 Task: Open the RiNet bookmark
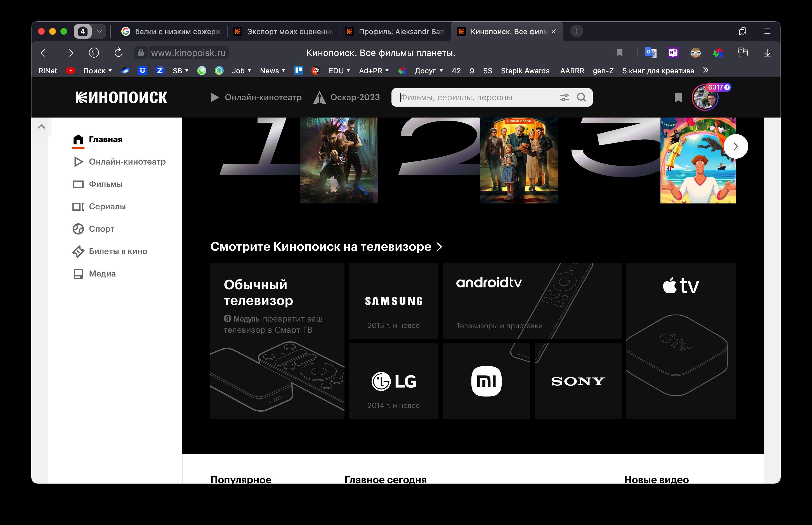(x=48, y=71)
